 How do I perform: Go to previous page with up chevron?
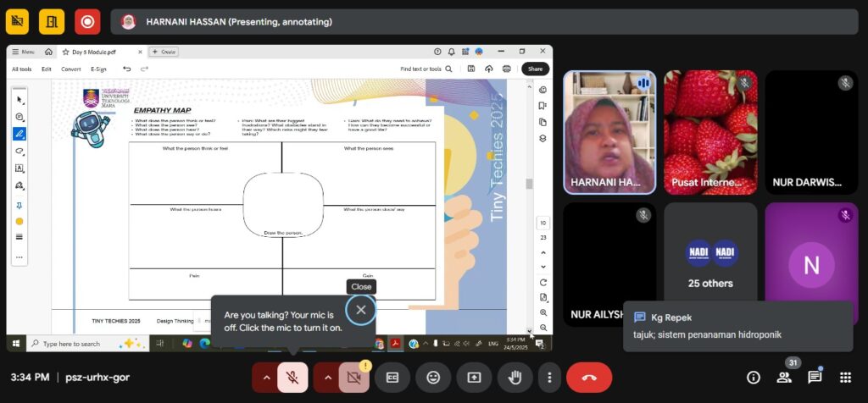pos(543,252)
